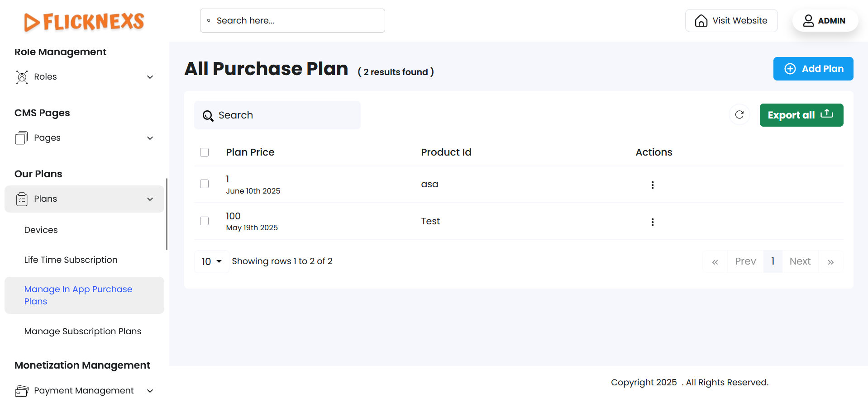868x398 pixels.
Task: Toggle the select-all checkbox in table header
Action: click(x=205, y=152)
